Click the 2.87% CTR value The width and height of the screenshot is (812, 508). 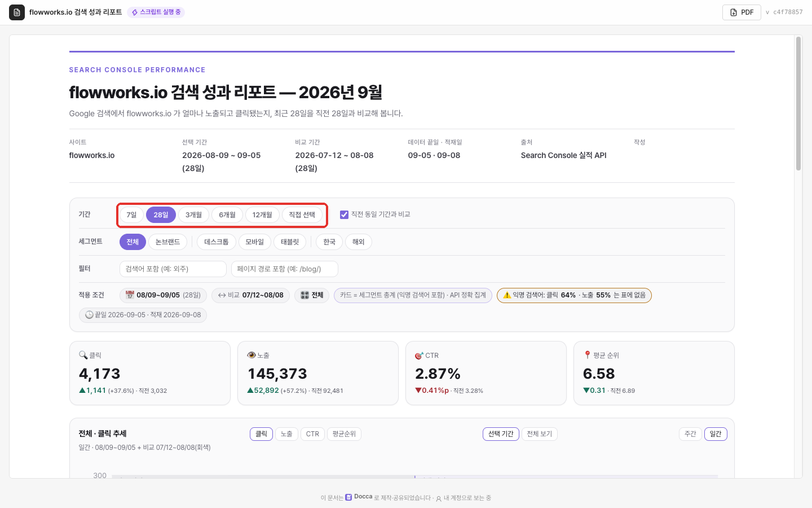pyautogui.click(x=438, y=374)
